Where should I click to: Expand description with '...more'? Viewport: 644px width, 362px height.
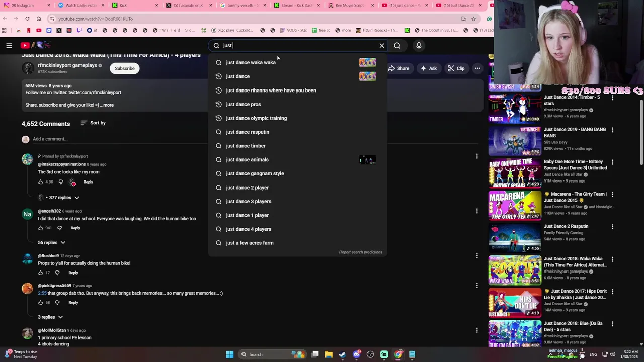(x=107, y=105)
